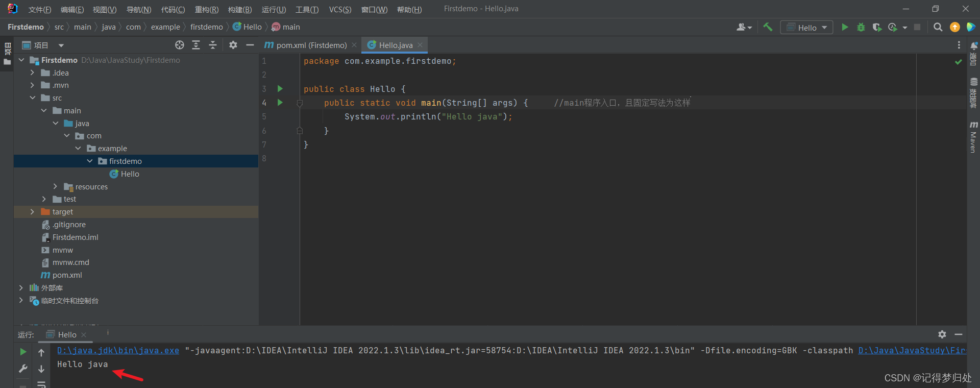Viewport: 980px width, 388px height.
Task: Click the locate target crosshair icon in project panel
Action: coord(180,45)
